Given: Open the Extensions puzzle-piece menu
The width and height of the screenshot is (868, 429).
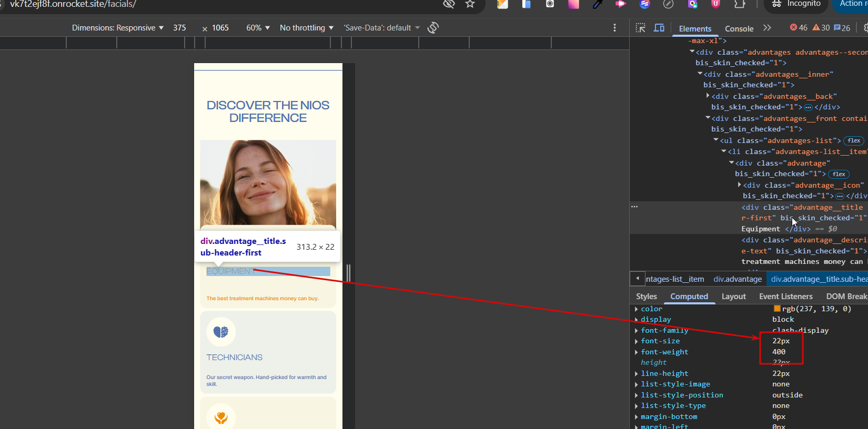Looking at the screenshot, I should 740,4.
